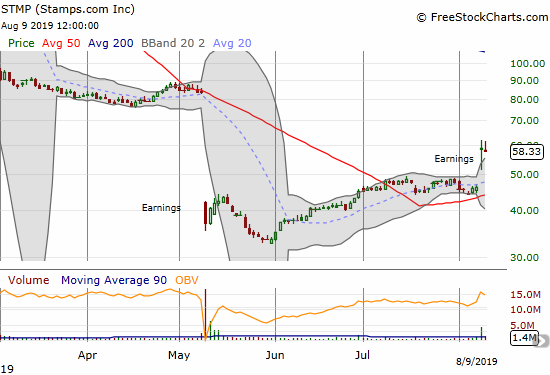The width and height of the screenshot is (550, 375).
Task: Select the BBand 20 2 legend label
Action: pos(173,43)
